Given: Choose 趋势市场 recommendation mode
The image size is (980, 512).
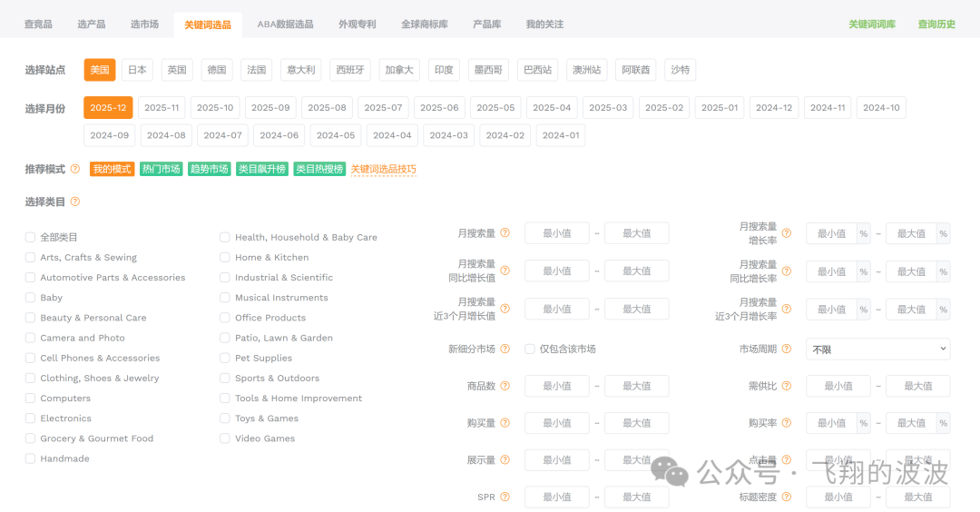Looking at the screenshot, I should [x=209, y=169].
